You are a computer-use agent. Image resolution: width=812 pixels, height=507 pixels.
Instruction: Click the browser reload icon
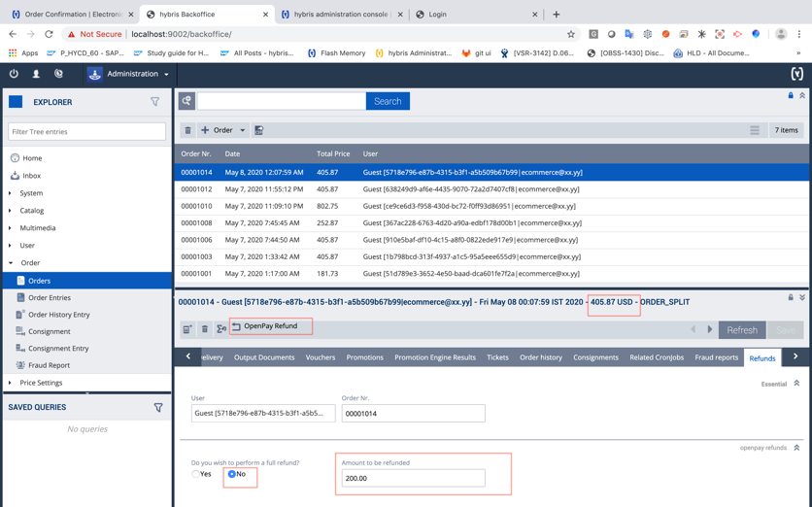pos(49,34)
